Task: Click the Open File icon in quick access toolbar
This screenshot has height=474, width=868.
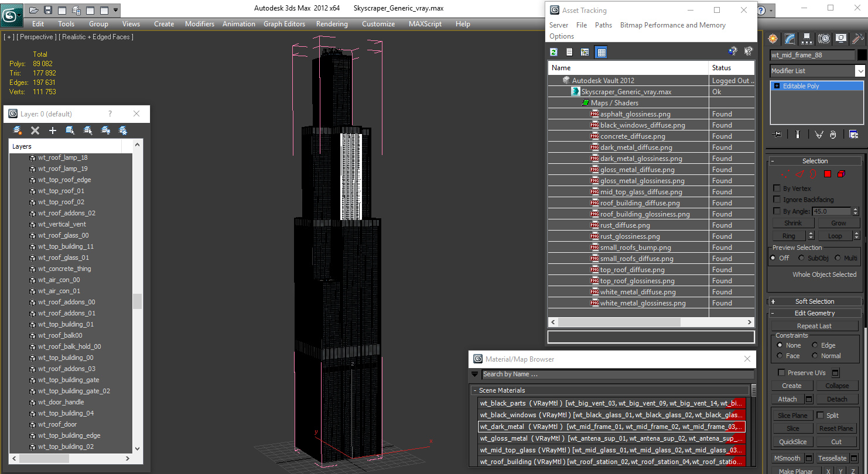Action: coord(34,10)
